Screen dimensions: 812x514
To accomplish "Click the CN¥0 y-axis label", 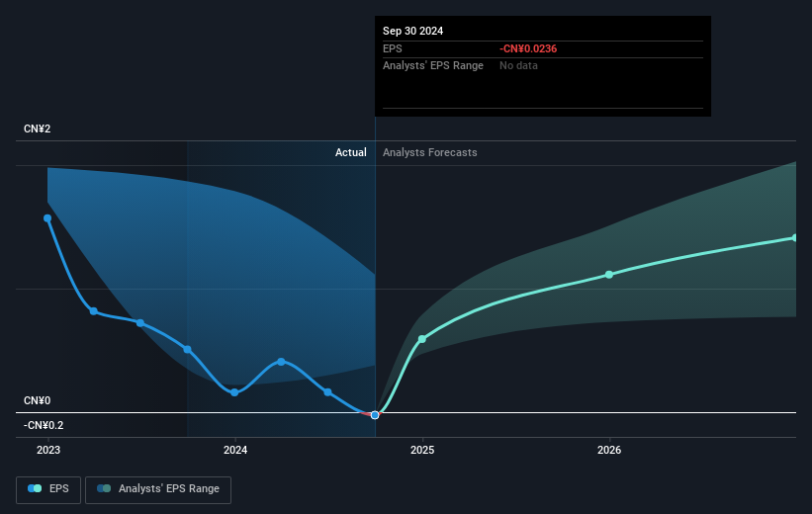I will pyautogui.click(x=38, y=400).
